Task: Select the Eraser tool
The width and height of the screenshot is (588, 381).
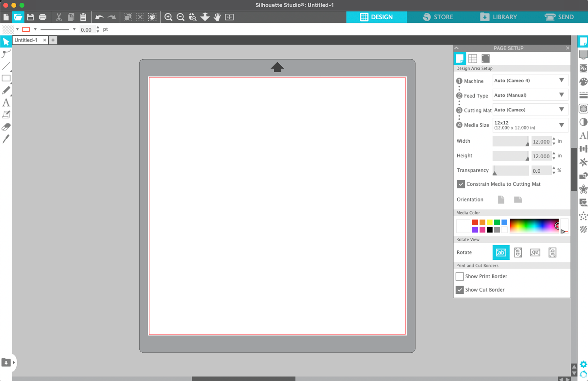Action: [x=6, y=127]
